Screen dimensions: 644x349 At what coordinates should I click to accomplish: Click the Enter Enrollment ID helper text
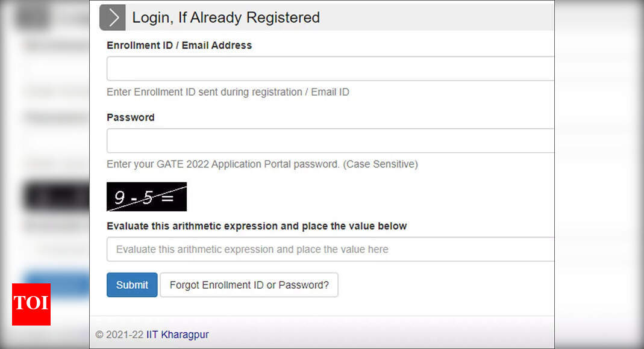[228, 91]
